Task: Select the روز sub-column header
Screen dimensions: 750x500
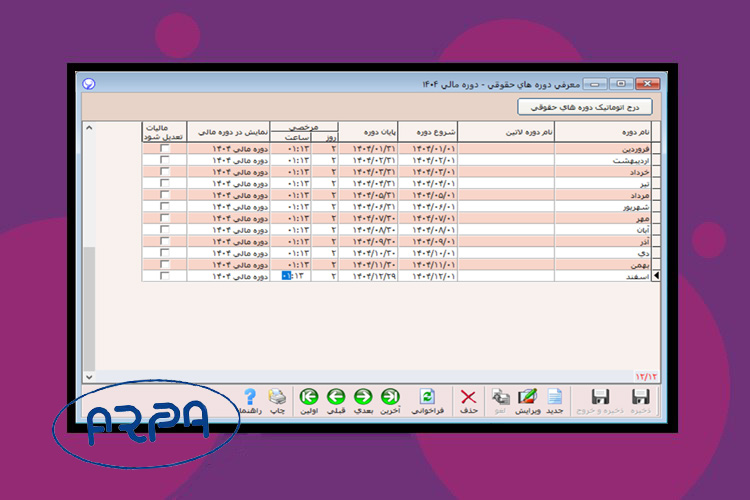Action: click(x=325, y=137)
